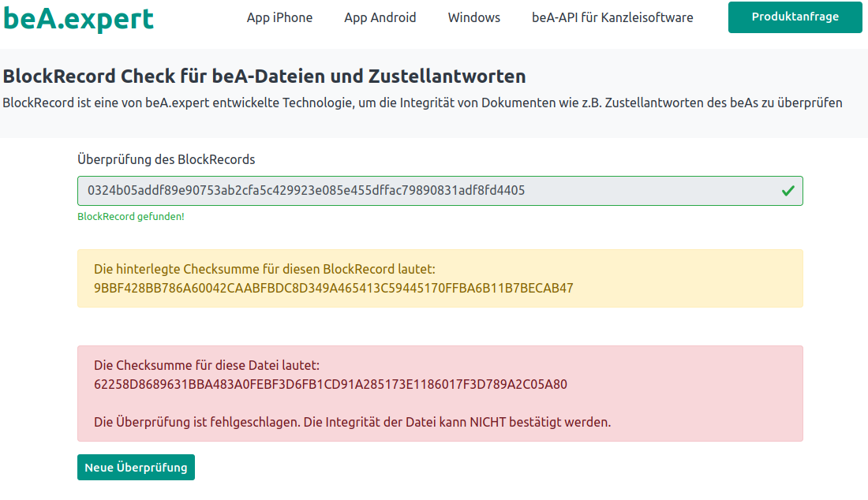Click the 'Überprüfung des BlockRecords' label
The image size is (868, 500).
(x=166, y=159)
